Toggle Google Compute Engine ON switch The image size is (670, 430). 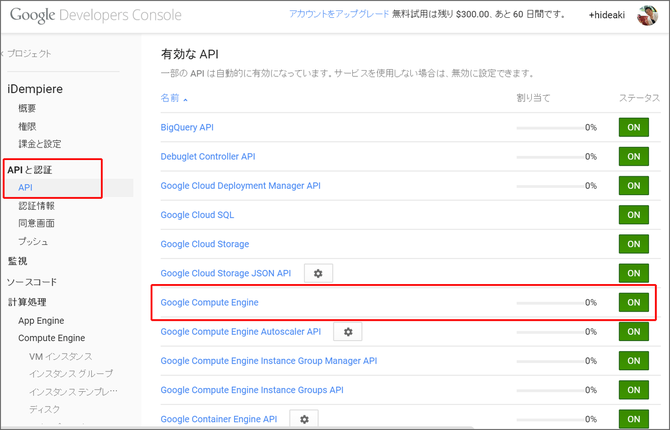[634, 302]
